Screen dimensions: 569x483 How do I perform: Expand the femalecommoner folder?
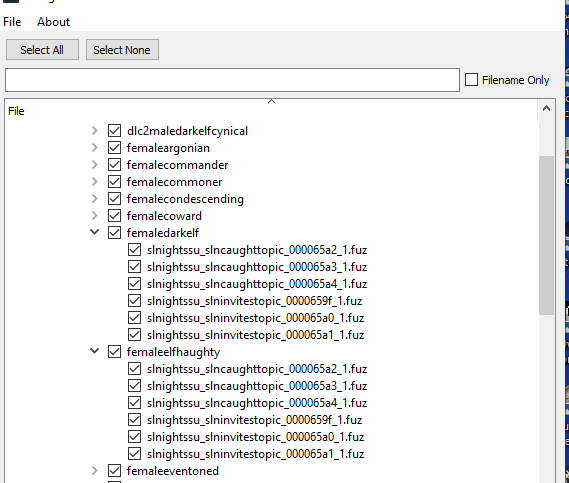pyautogui.click(x=95, y=182)
